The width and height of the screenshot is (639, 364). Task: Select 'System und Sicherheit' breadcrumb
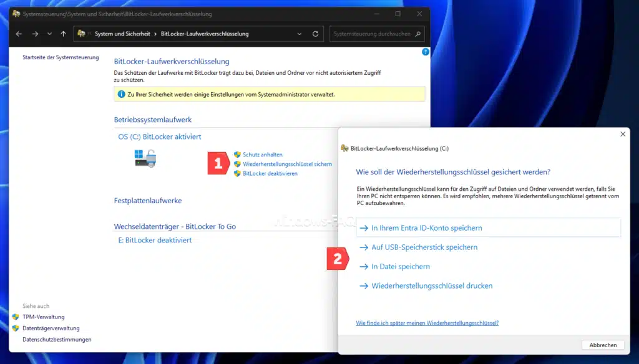click(x=122, y=34)
